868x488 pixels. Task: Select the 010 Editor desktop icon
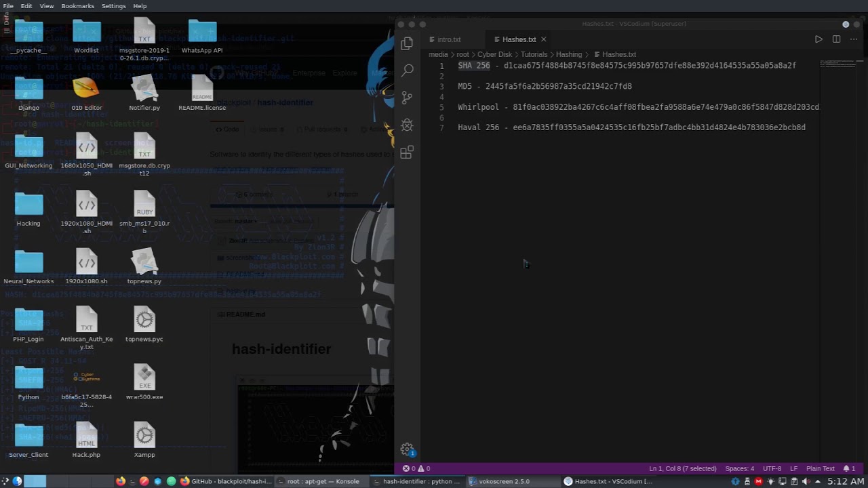[x=87, y=94]
